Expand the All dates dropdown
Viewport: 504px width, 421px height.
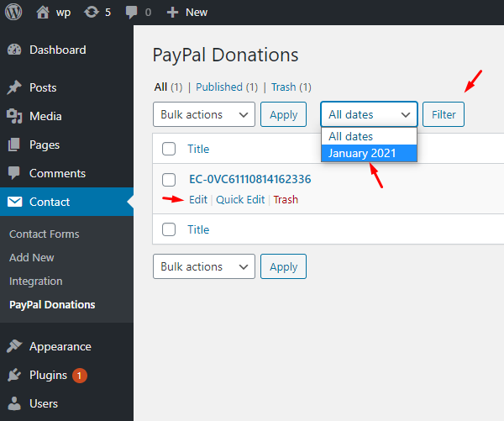click(369, 114)
